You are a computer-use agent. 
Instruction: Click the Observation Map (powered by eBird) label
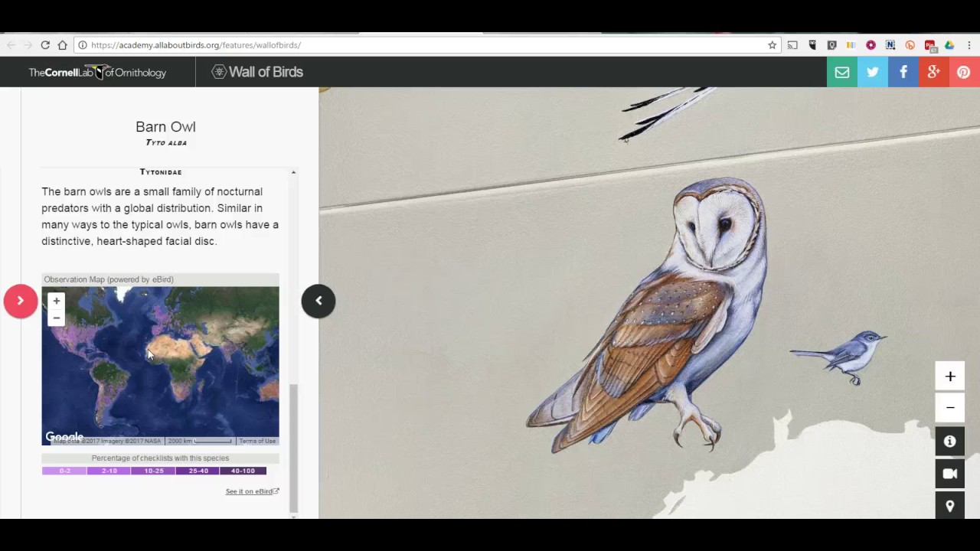coord(109,279)
